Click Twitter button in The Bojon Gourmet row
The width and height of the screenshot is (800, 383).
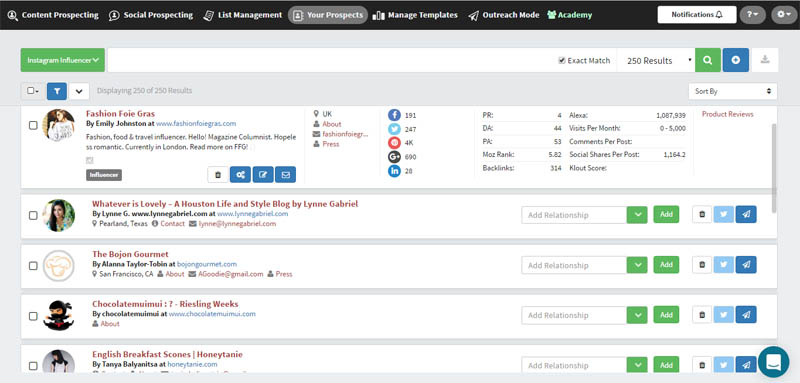723,265
